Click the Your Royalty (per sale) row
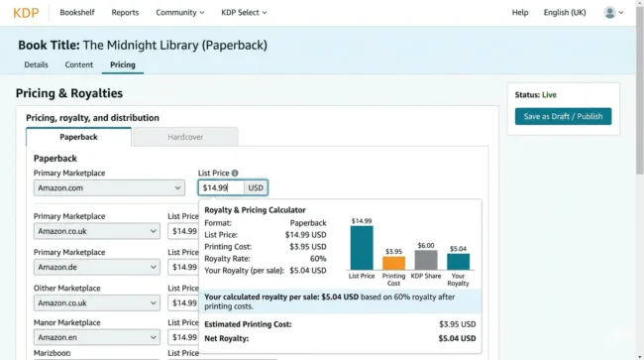Viewport: 644px width, 360px height. click(x=266, y=271)
